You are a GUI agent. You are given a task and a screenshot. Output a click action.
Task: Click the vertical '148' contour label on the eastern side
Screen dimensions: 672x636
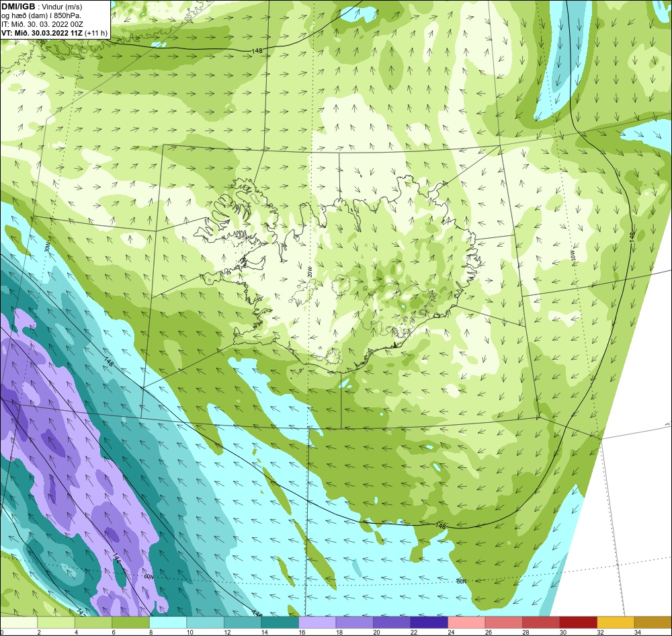[632, 237]
